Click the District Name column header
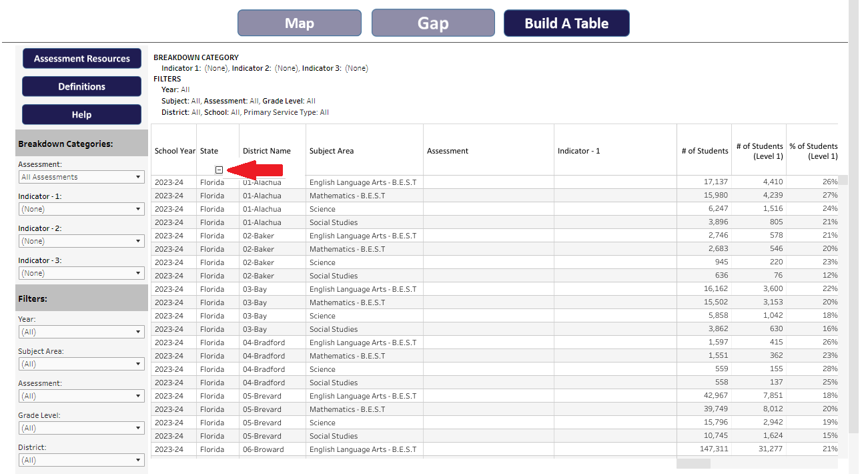 (x=267, y=151)
